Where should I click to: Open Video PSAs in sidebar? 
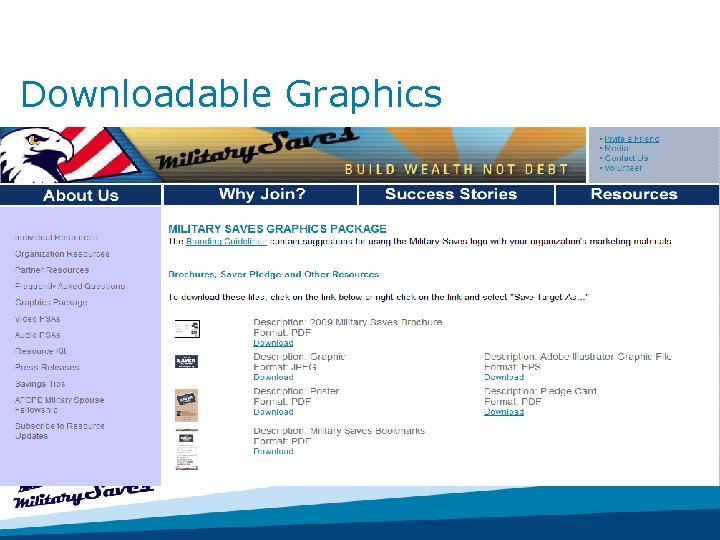(x=37, y=319)
